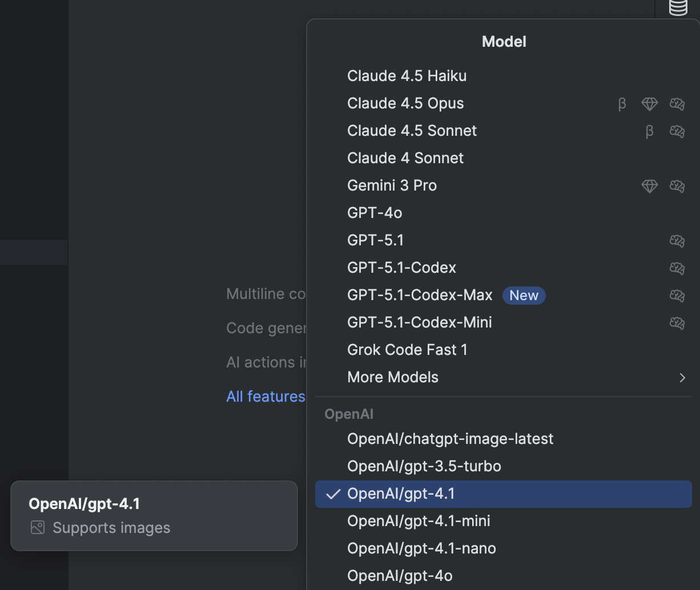Open the All features link
Screen dimensions: 700x590
265,396
